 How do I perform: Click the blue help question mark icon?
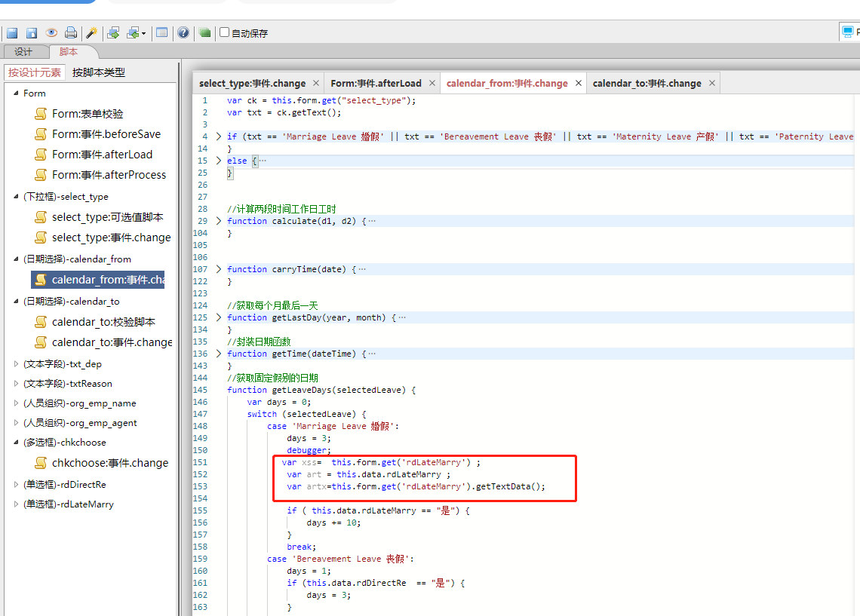pyautogui.click(x=183, y=33)
